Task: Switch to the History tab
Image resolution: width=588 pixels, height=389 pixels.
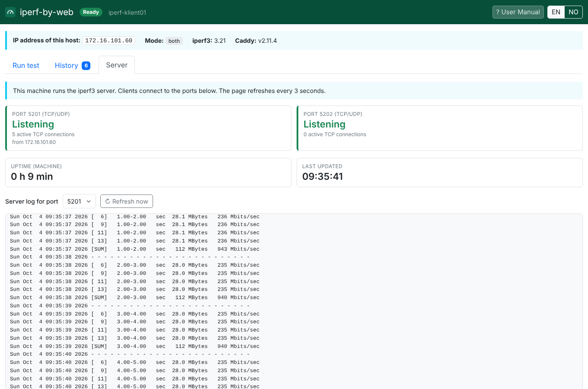Action: pyautogui.click(x=72, y=65)
